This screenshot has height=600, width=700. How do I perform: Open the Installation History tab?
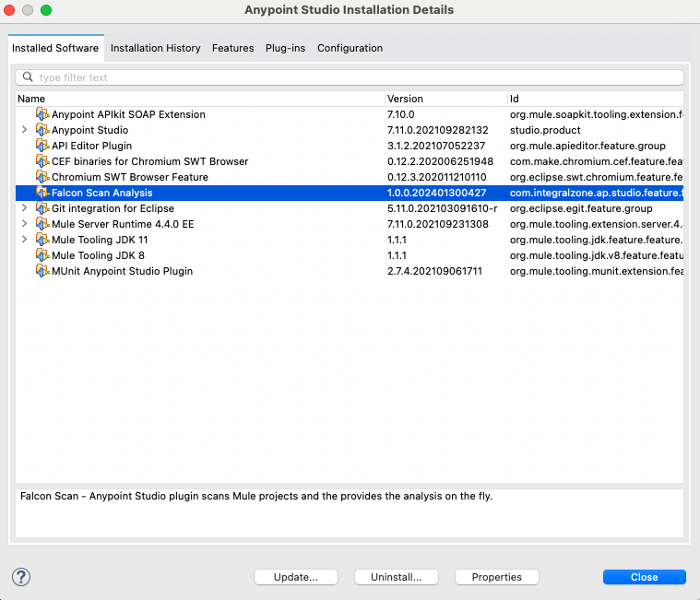[155, 48]
